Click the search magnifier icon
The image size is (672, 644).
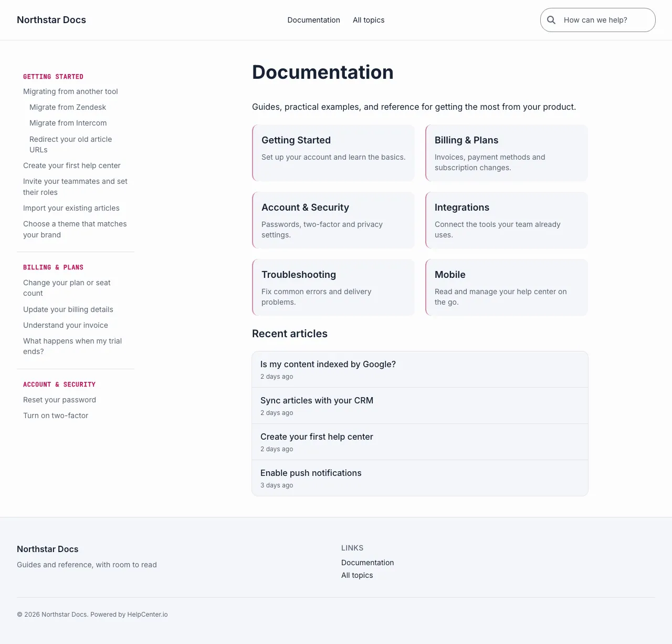coord(551,20)
